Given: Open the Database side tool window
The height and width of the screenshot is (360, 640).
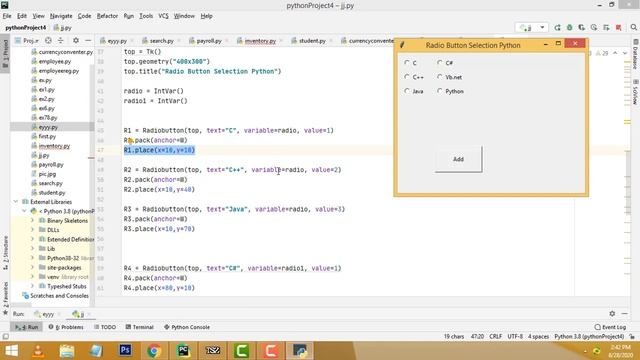Looking at the screenshot, I should pos(636,54).
